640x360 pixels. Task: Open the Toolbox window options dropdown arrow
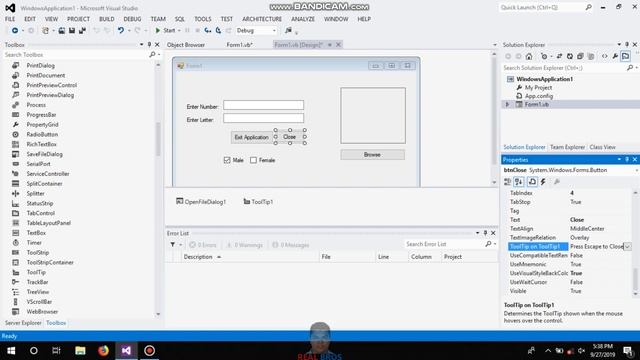[141, 44]
